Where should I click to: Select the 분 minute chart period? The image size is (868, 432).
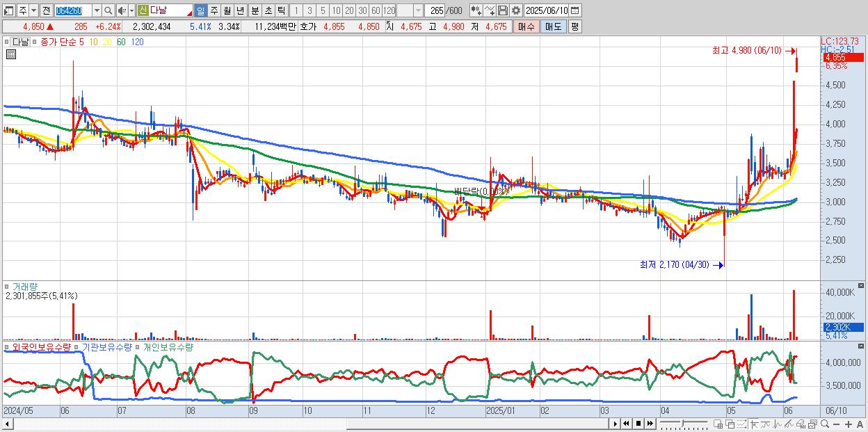[x=255, y=10]
